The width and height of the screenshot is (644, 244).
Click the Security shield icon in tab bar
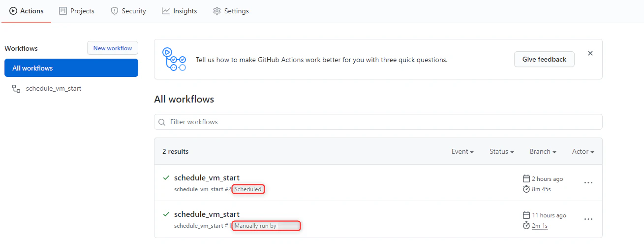click(x=115, y=11)
